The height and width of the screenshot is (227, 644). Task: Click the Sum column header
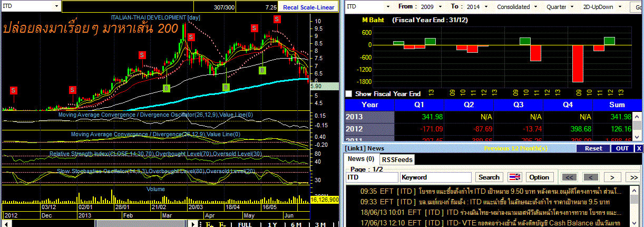[x=616, y=105]
